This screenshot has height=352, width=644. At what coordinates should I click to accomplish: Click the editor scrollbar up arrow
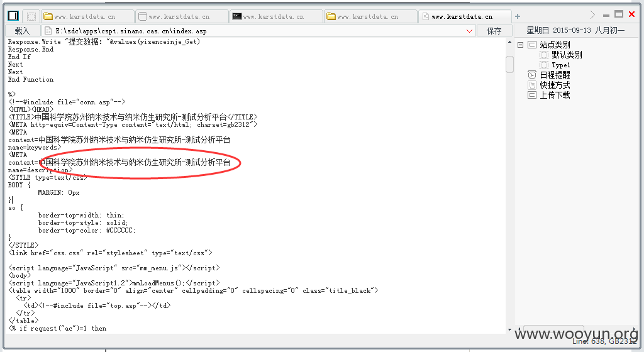pos(509,42)
